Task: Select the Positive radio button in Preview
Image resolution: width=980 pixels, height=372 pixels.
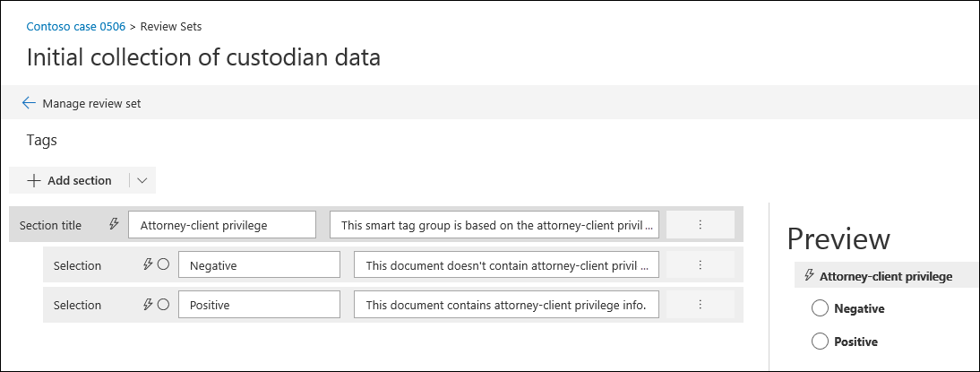Action: [x=820, y=342]
